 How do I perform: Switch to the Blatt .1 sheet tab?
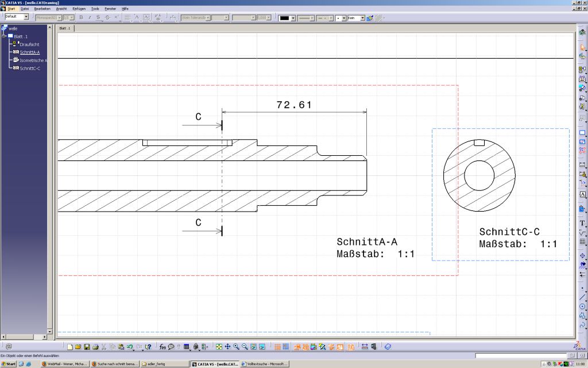tap(65, 28)
